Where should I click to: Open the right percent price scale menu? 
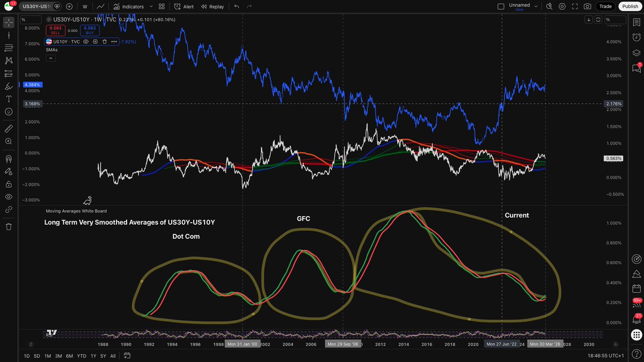(x=614, y=20)
